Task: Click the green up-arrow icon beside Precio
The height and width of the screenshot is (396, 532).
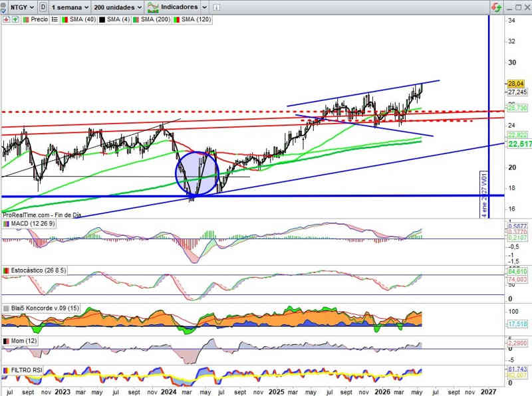Action: click(x=15, y=20)
